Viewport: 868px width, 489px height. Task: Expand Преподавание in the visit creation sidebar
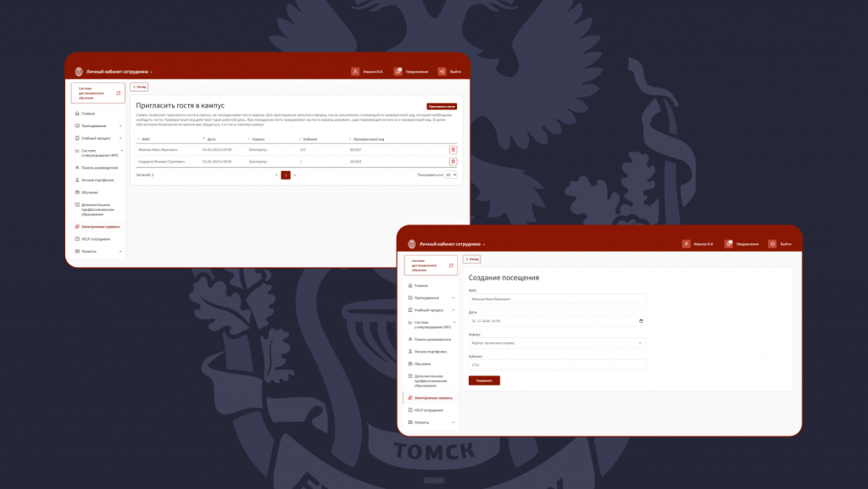coord(453,298)
